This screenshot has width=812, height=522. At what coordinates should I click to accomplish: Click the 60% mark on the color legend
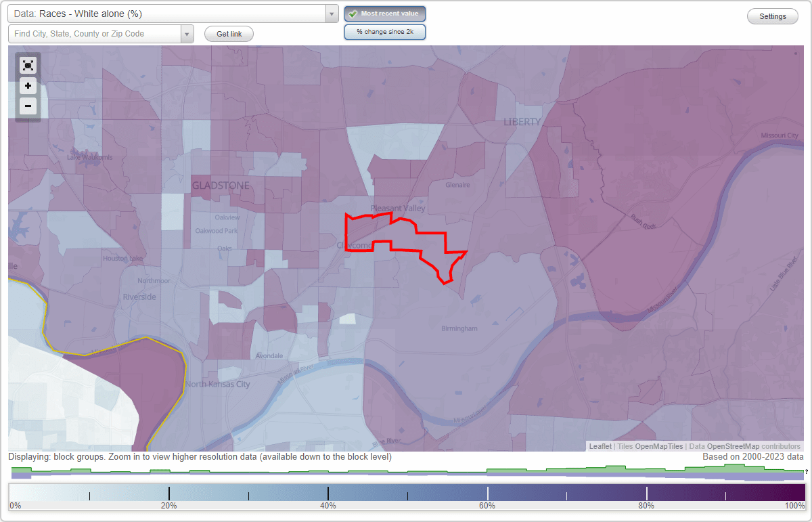[x=487, y=493]
